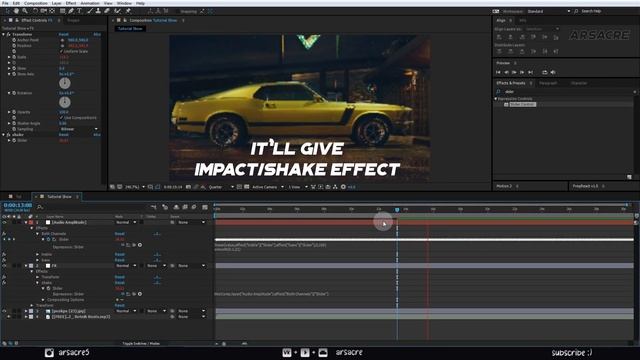Switch to the Character tab

579,83
